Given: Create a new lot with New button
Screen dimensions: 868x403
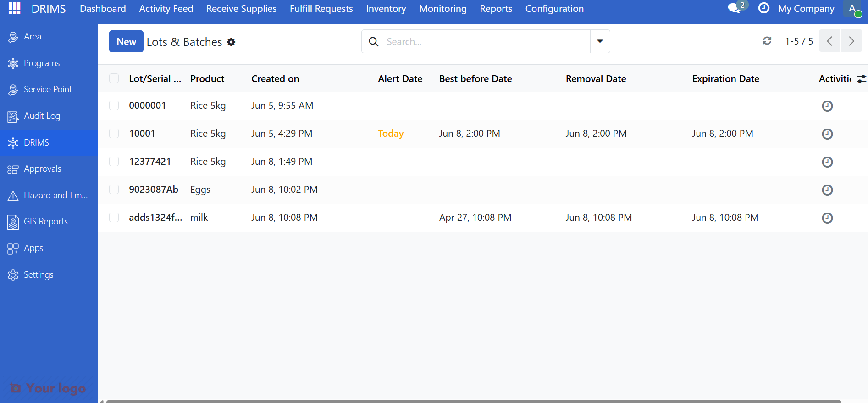Looking at the screenshot, I should [126, 41].
